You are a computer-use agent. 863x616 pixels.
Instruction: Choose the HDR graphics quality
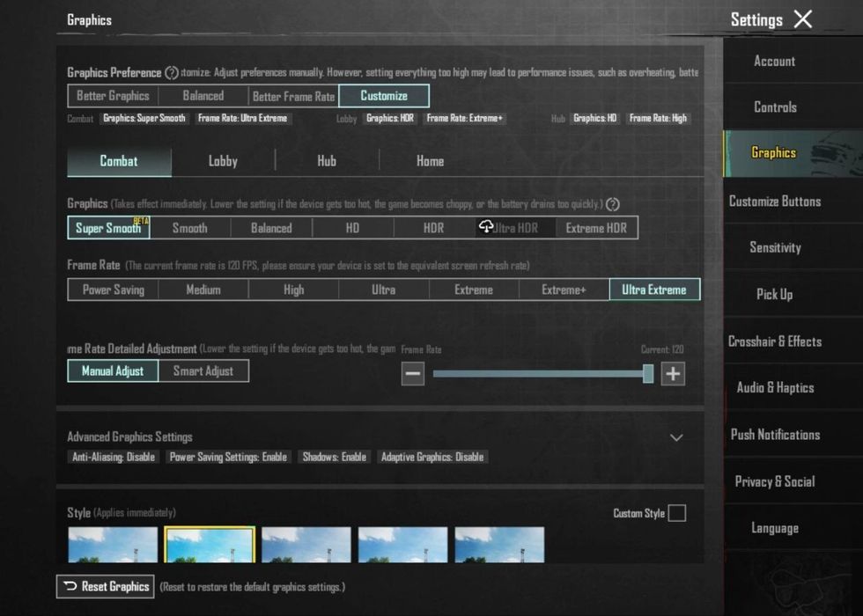433,228
